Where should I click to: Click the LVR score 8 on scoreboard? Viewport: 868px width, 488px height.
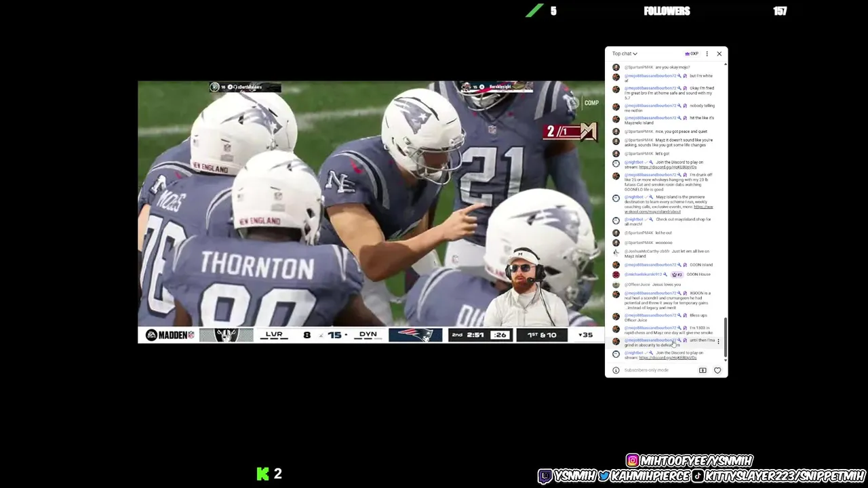coord(307,335)
